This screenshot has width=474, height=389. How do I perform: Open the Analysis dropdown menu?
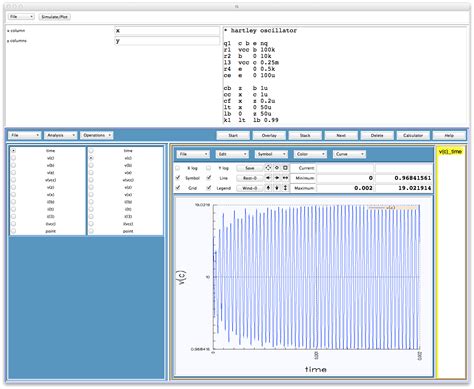60,135
